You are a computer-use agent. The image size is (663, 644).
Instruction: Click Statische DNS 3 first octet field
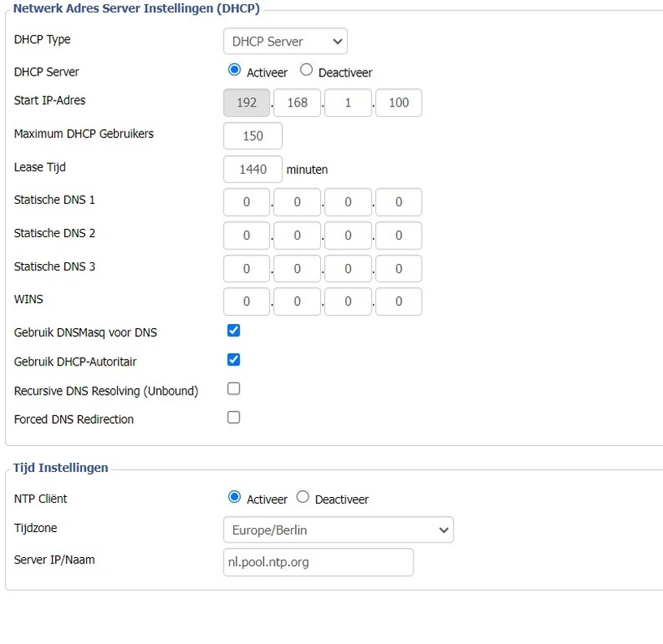tap(246, 269)
